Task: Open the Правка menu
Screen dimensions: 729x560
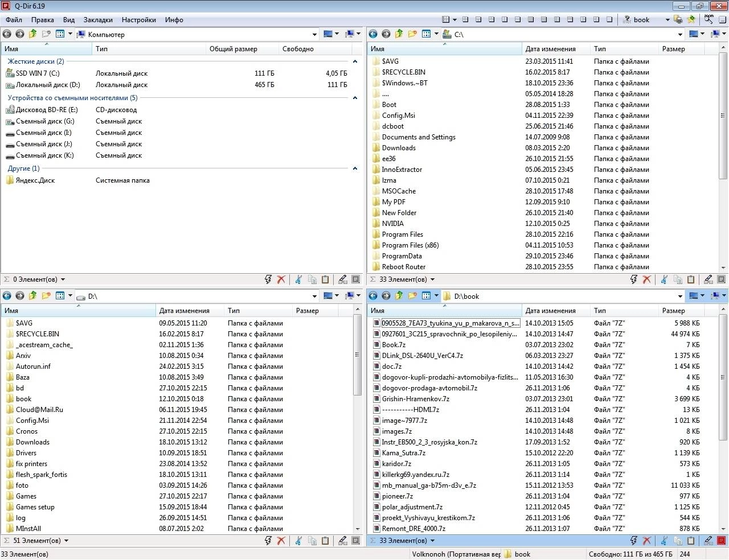Action: click(x=43, y=19)
